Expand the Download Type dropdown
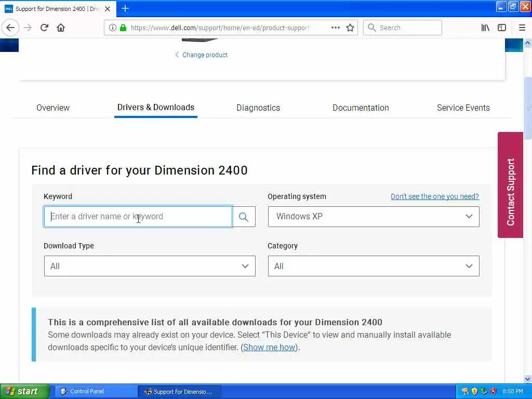Image resolution: width=532 pixels, height=399 pixels. (x=150, y=266)
